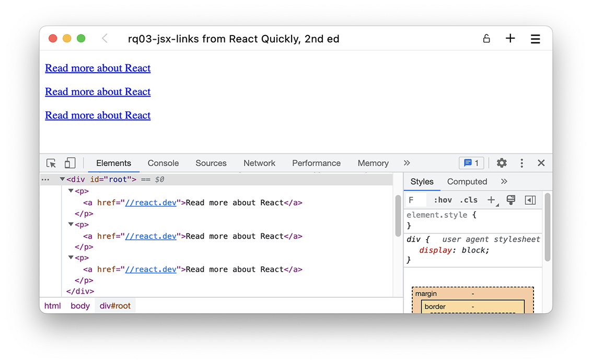Open DevTools settings gear
The image size is (592, 364).
pyautogui.click(x=502, y=163)
